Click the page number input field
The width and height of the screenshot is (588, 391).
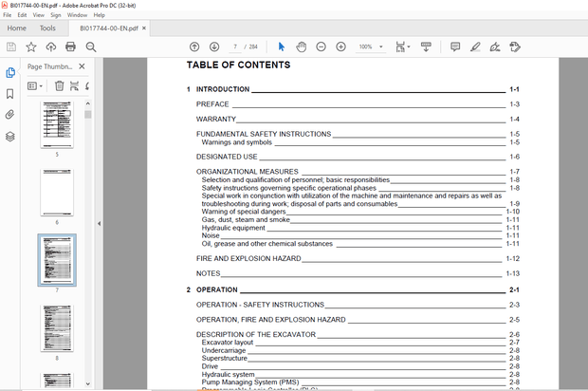(x=235, y=47)
